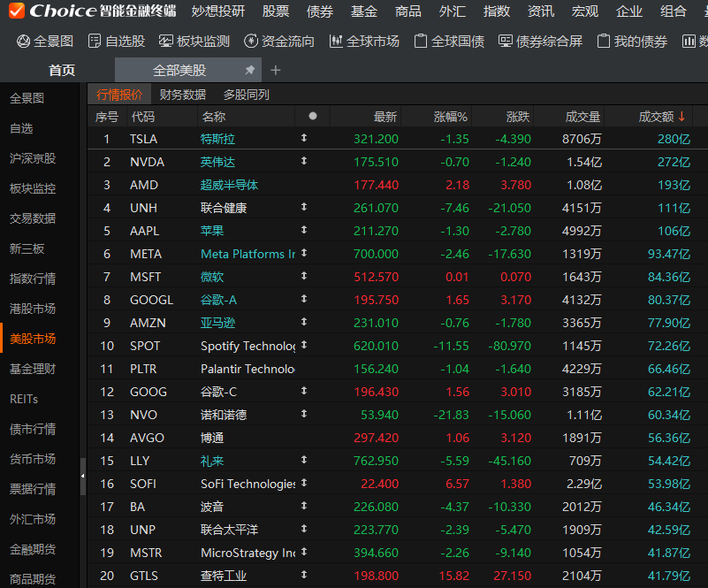Switch to 多股同列 tab
Screen dimensions: 708x588
click(247, 95)
